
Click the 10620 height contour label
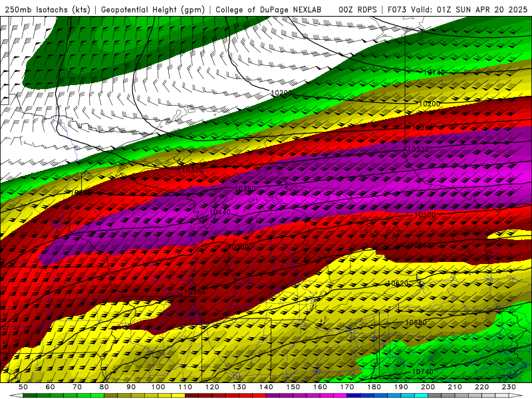[x=398, y=283]
